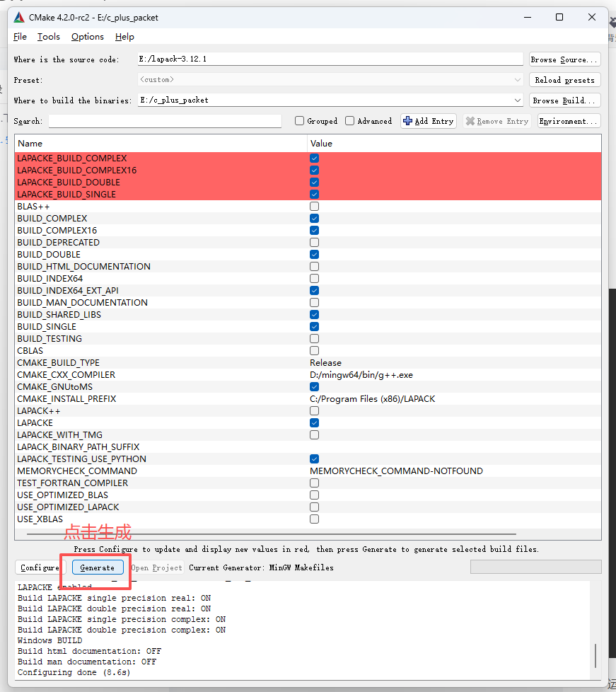Open the File menu
Screen dimensions: 616x692
pos(20,37)
